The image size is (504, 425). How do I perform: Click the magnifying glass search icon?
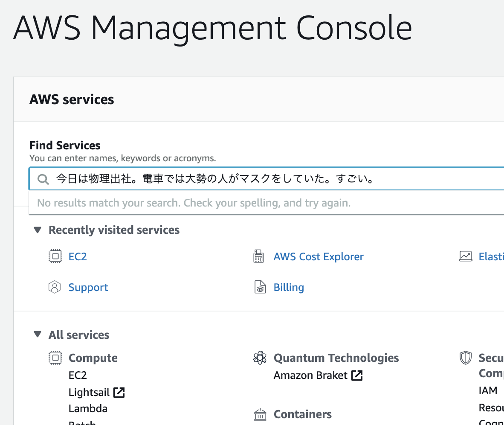[x=43, y=179]
